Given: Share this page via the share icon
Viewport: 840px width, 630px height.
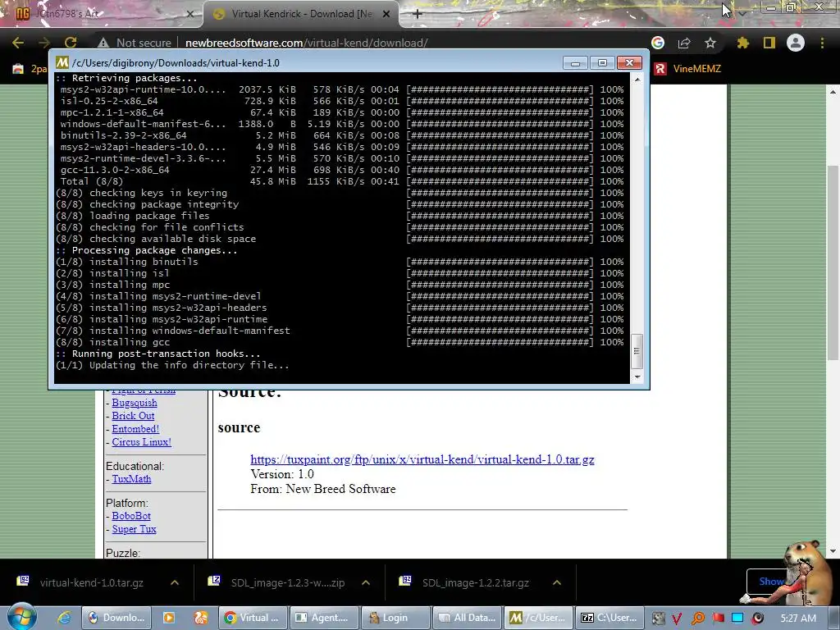Looking at the screenshot, I should (684, 43).
